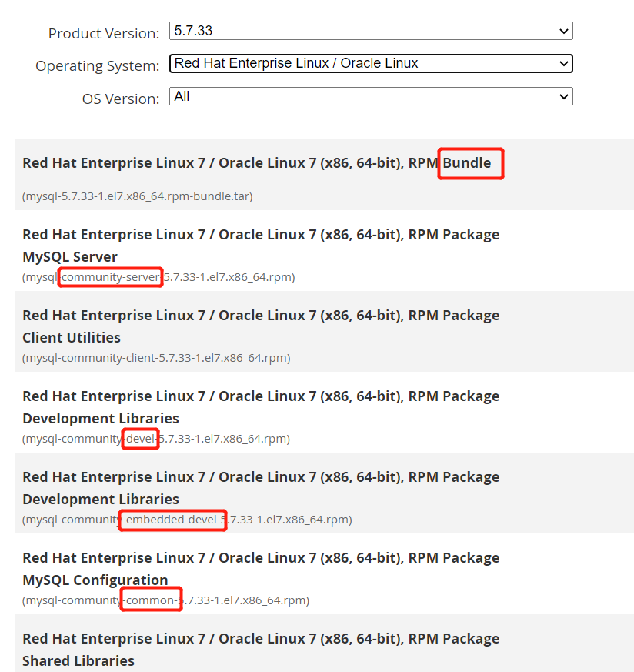Click the 'Shared Libraries' package heading
Image resolution: width=634 pixels, height=672 pixels.
(x=78, y=661)
